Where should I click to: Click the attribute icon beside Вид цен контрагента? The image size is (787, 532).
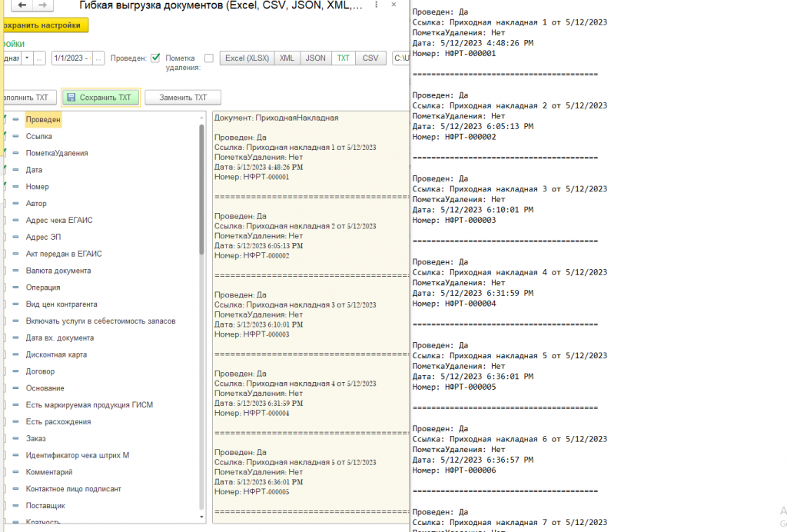pos(15,304)
